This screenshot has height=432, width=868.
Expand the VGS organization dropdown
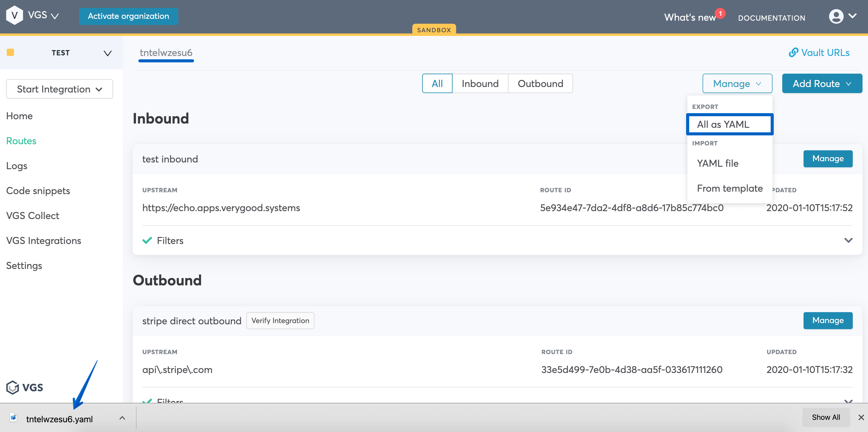click(x=54, y=16)
